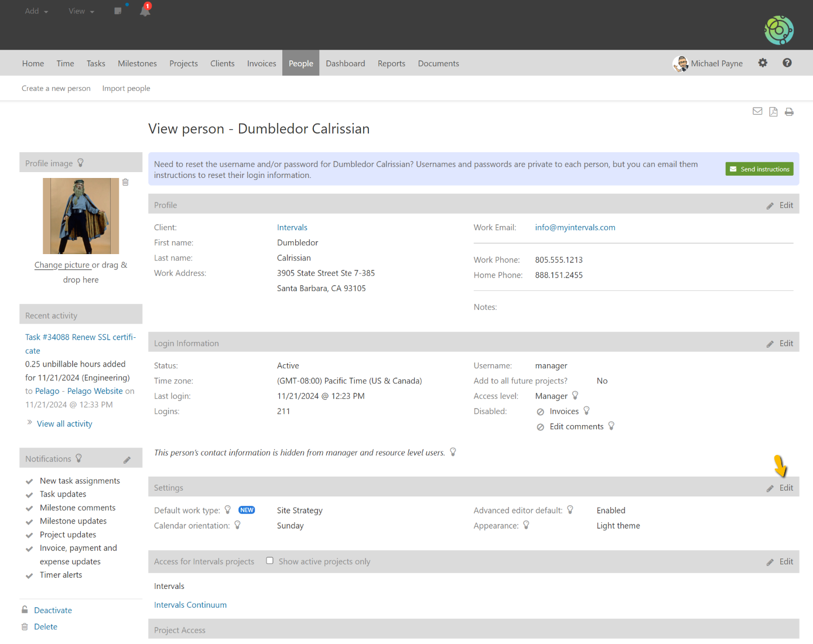
Task: Click the Deactivate link
Action: (53, 610)
